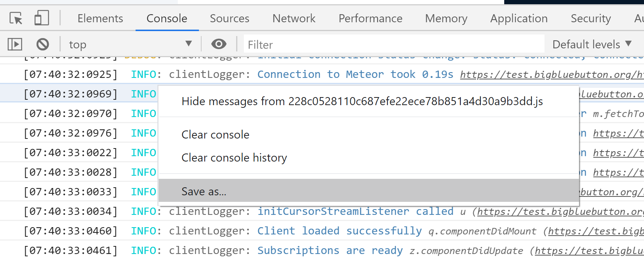Click the console Filter input field
The image size is (644, 259).
394,45
